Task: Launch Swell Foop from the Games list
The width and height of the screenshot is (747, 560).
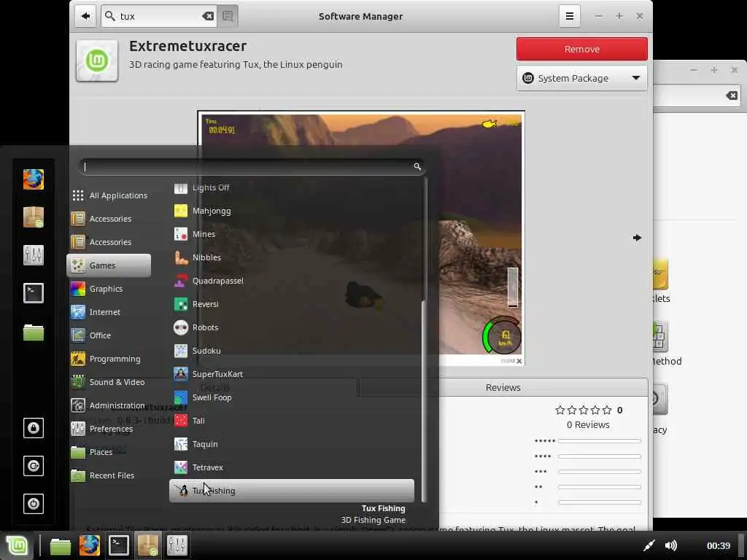Action: tap(292, 397)
